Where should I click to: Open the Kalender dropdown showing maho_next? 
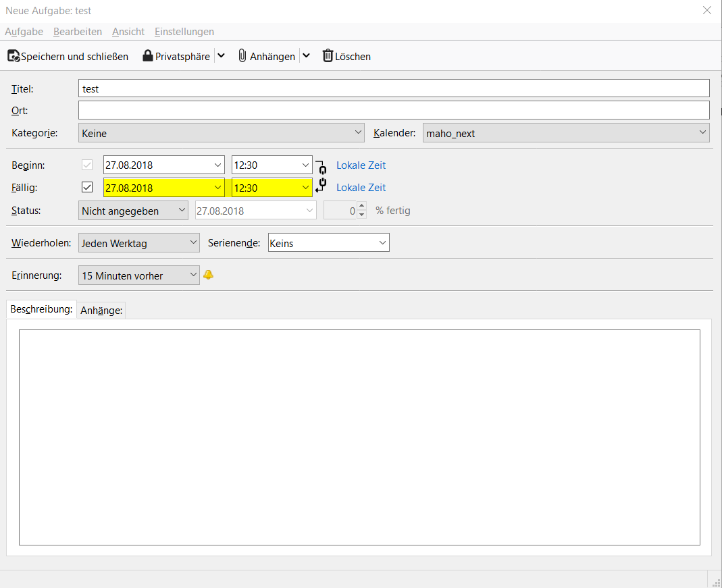(x=566, y=133)
